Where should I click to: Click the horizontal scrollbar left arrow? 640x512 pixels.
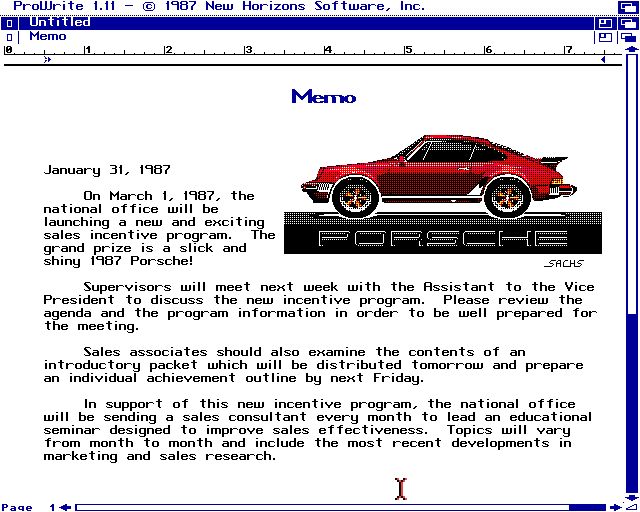pos(65,507)
